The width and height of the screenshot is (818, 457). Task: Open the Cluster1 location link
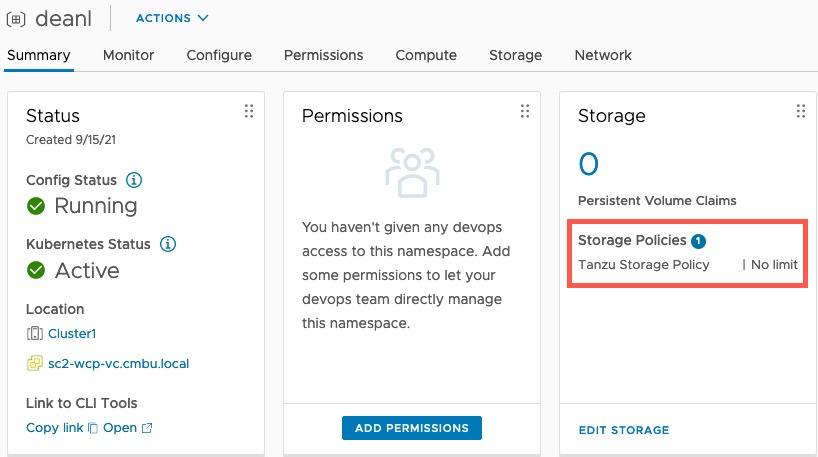72,333
